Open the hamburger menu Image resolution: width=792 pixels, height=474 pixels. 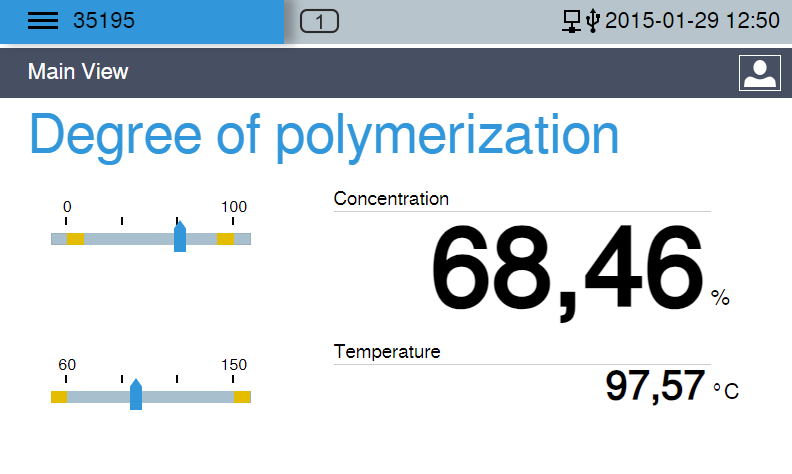[43, 21]
